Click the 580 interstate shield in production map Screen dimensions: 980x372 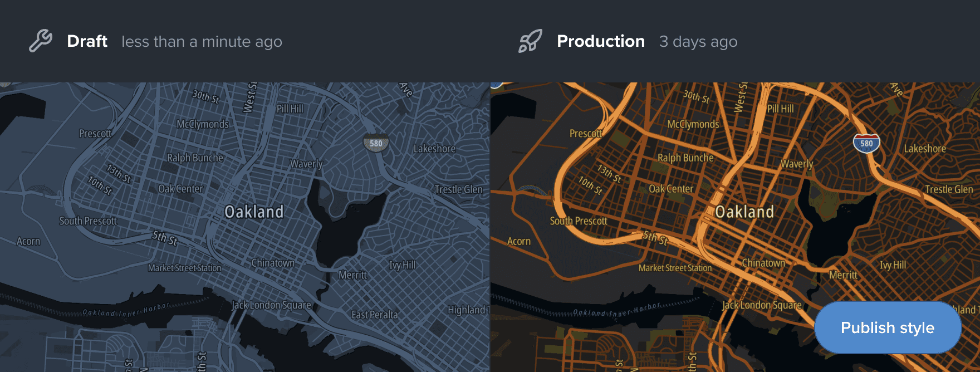pos(866,143)
